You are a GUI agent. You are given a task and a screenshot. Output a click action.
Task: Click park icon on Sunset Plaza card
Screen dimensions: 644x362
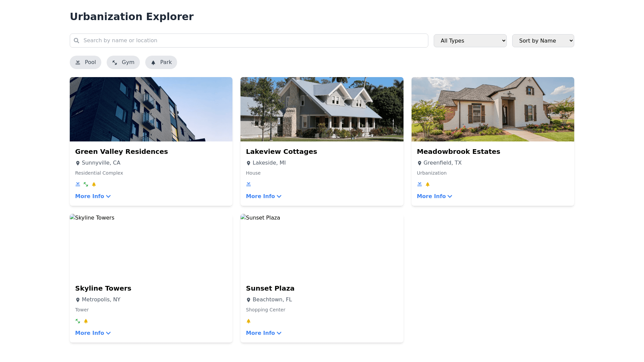[x=249, y=321]
